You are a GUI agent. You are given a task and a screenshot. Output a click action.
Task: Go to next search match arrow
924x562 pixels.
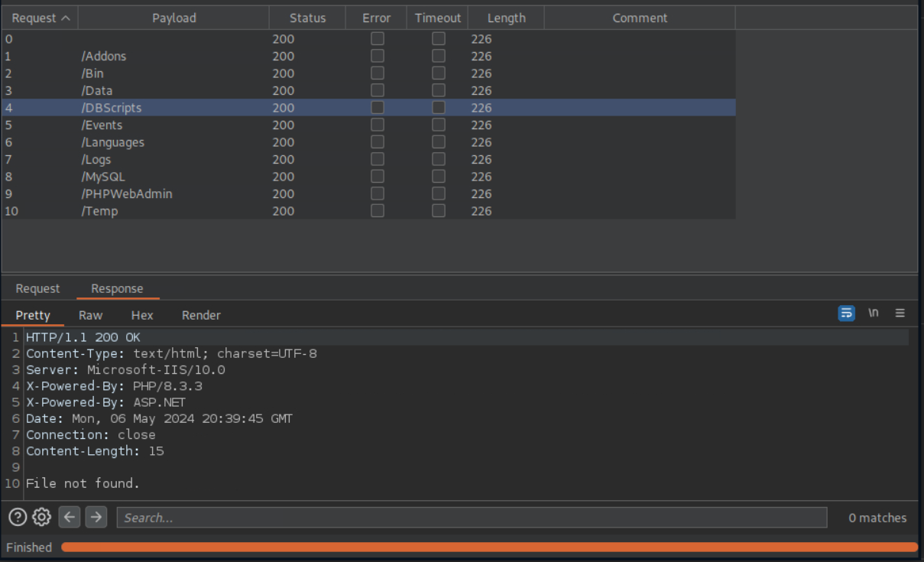96,518
